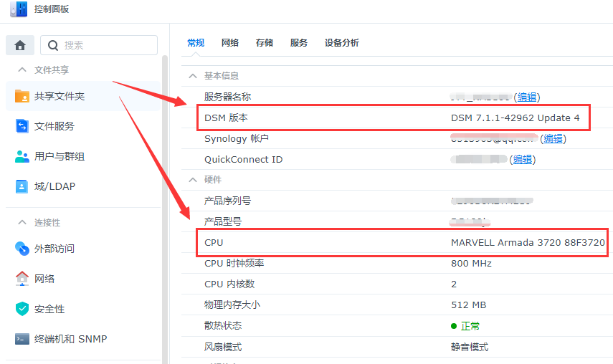Click Edit (编辑) link beside server name
This screenshot has height=364, width=613.
tap(528, 97)
